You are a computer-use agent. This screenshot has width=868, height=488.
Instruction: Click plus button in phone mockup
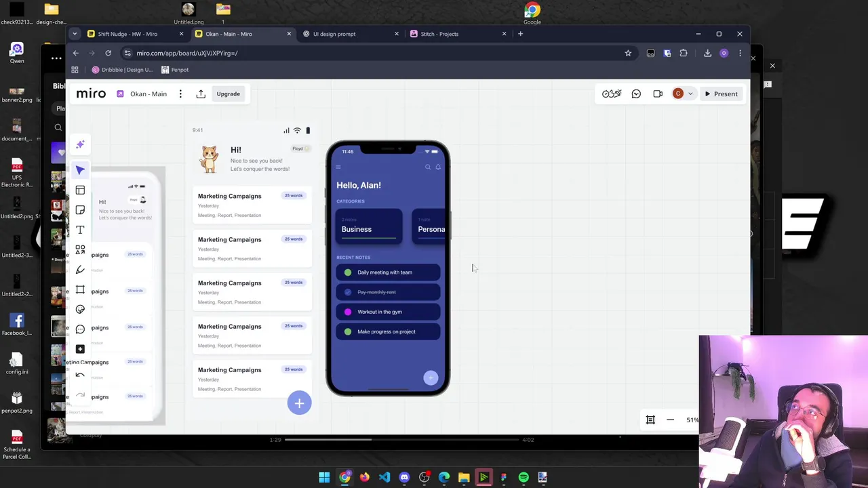coord(431,378)
